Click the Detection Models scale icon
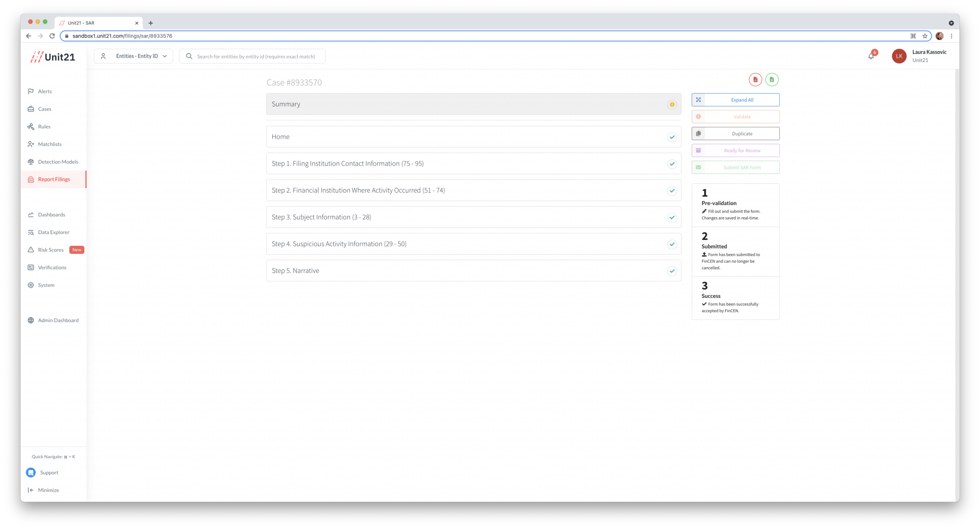Viewport: 980px width, 529px height. tap(31, 162)
